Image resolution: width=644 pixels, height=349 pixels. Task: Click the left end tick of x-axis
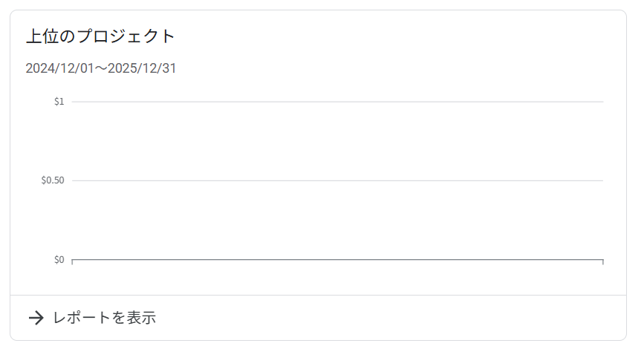pyautogui.click(x=72, y=262)
